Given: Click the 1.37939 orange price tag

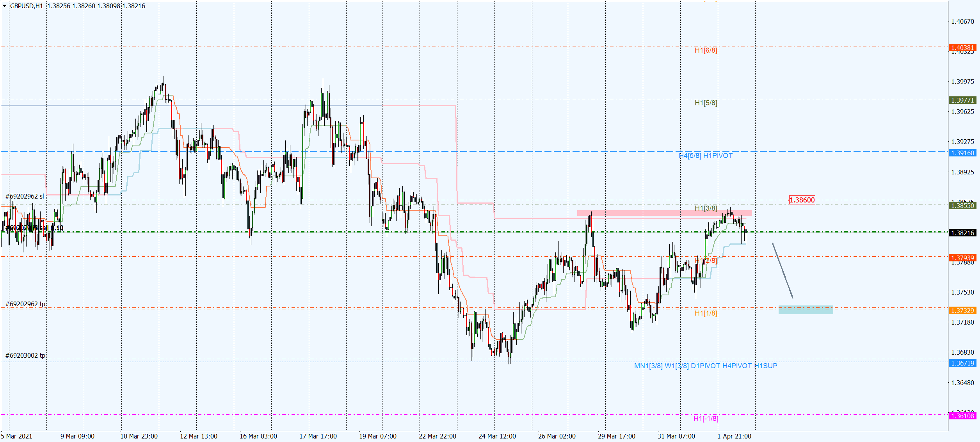Looking at the screenshot, I should pos(962,258).
